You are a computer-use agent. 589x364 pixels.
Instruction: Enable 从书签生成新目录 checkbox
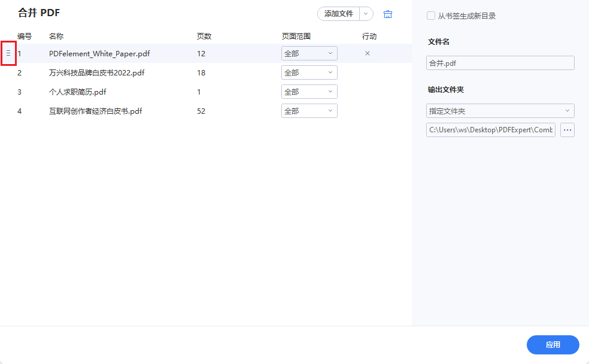[x=431, y=16]
